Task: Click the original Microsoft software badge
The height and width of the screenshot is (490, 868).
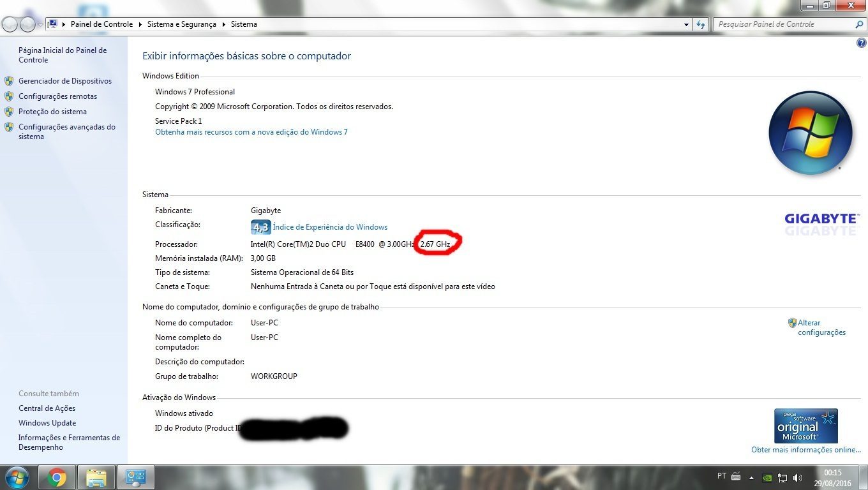Action: point(806,426)
